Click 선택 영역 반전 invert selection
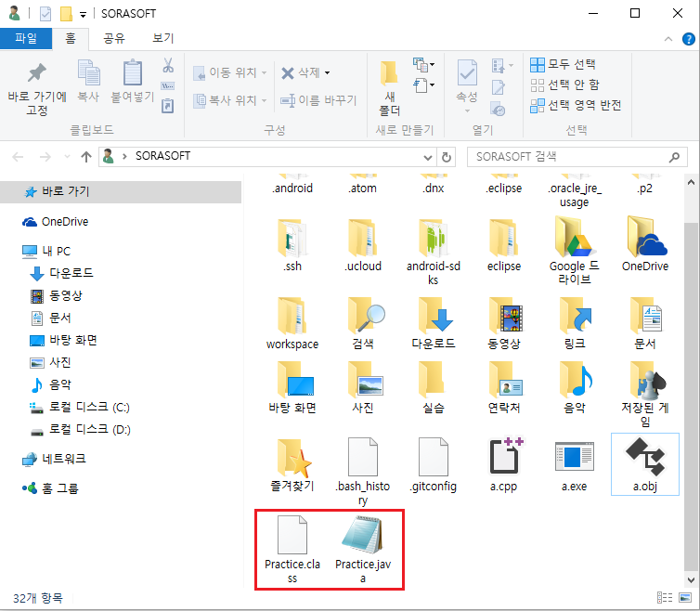 coord(576,106)
